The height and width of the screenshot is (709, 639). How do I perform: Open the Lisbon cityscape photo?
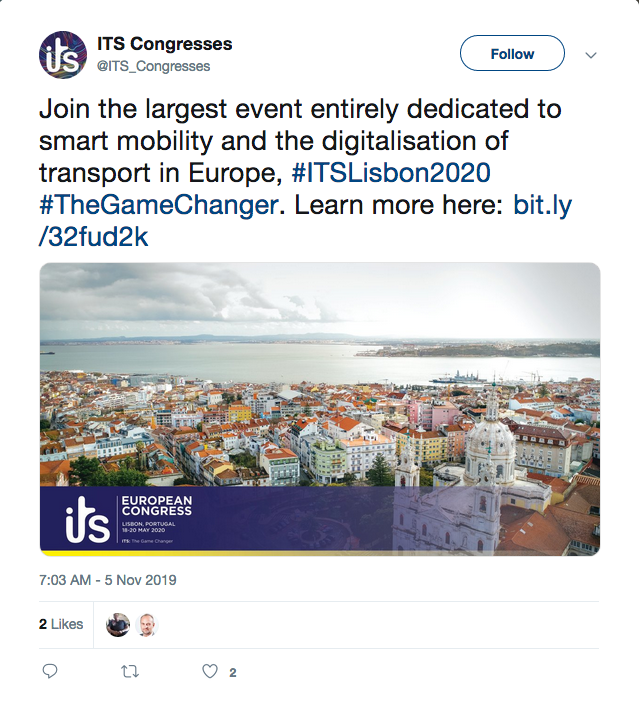320,380
